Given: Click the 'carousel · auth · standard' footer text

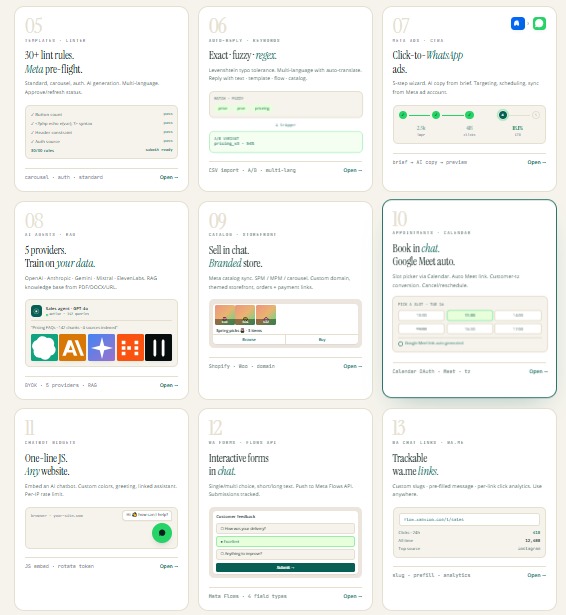Looking at the screenshot, I should click(x=64, y=177).
